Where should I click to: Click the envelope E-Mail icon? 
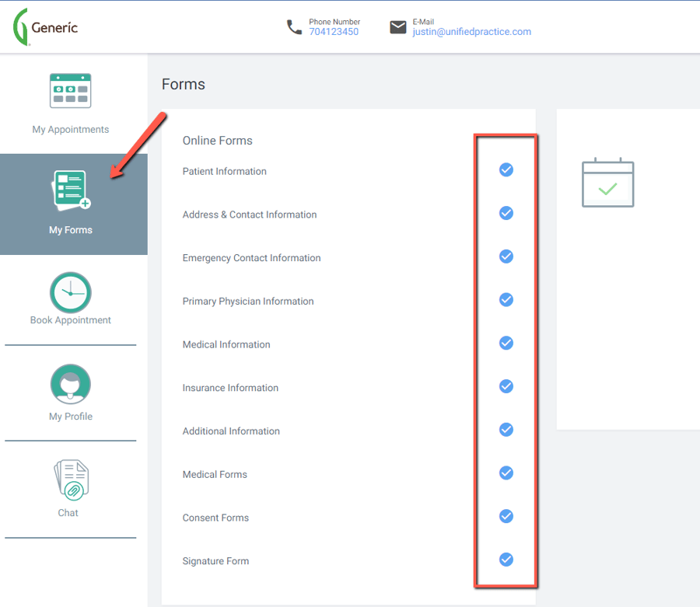pyautogui.click(x=398, y=26)
